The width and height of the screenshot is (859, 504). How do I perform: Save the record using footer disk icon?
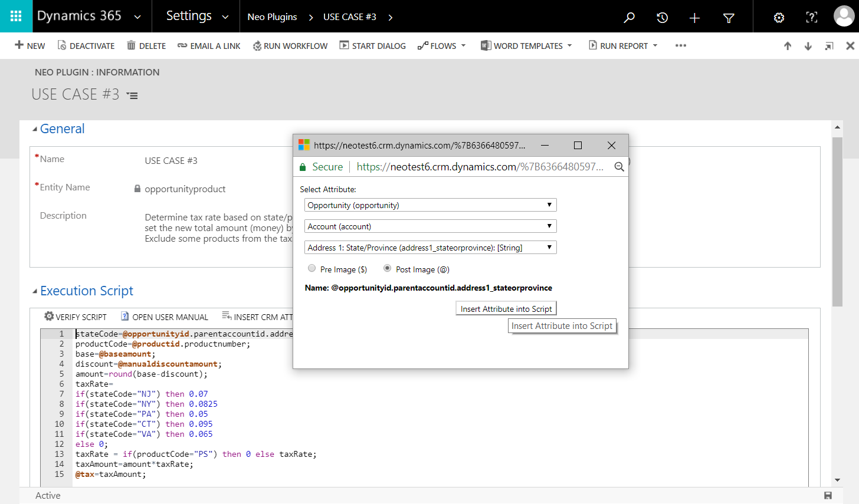828,496
